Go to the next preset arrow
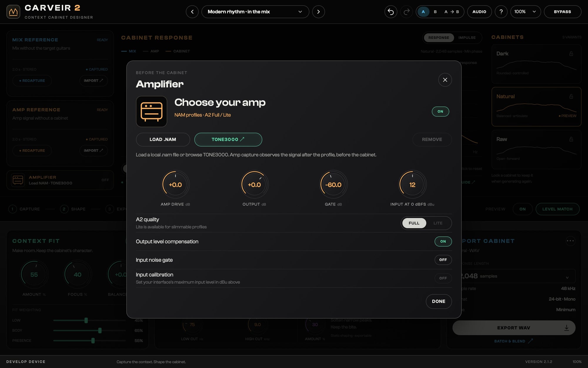 318,12
